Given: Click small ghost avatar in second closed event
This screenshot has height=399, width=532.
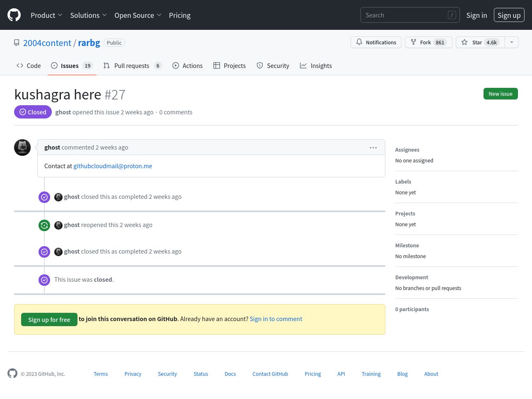Looking at the screenshot, I should point(58,251).
